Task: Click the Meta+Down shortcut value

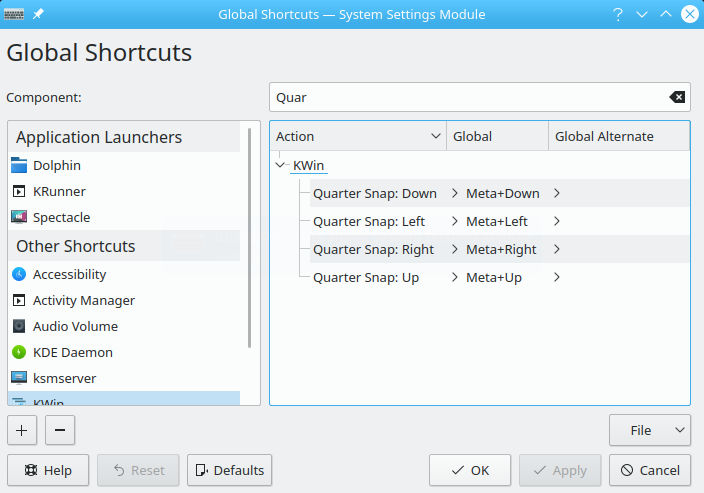Action: coord(503,194)
